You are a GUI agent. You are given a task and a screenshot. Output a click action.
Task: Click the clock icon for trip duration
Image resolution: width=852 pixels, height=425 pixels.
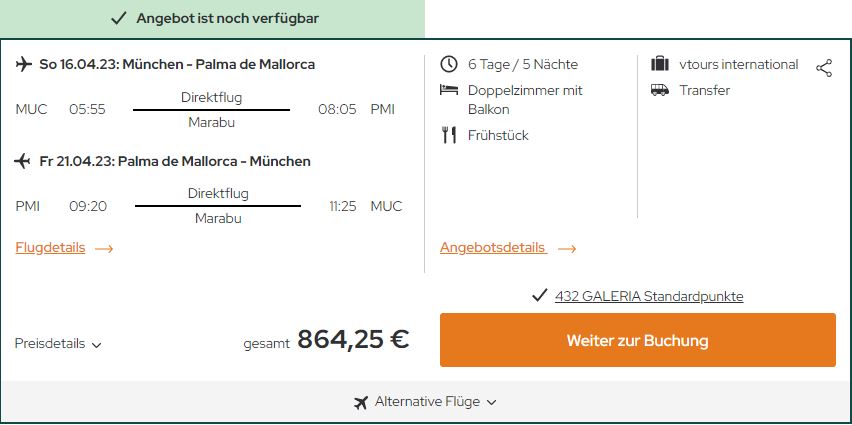pyautogui.click(x=449, y=64)
